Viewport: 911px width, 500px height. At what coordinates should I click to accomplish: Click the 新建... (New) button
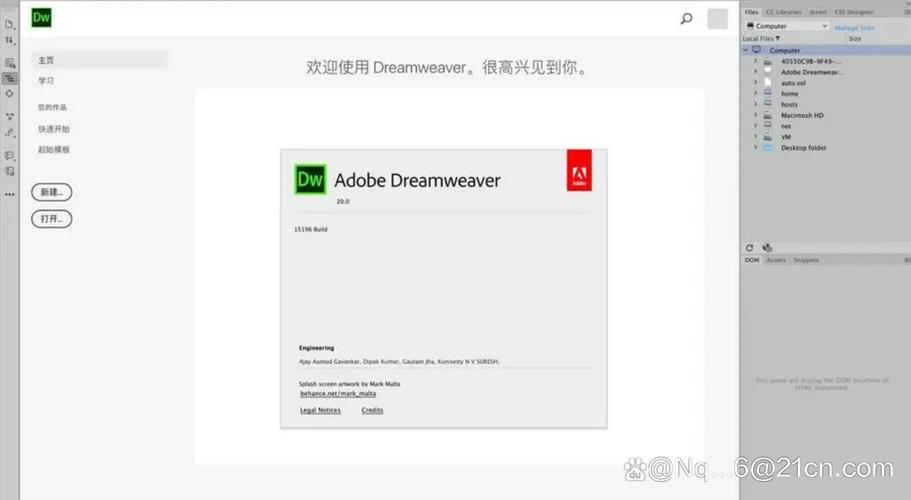pyautogui.click(x=52, y=192)
